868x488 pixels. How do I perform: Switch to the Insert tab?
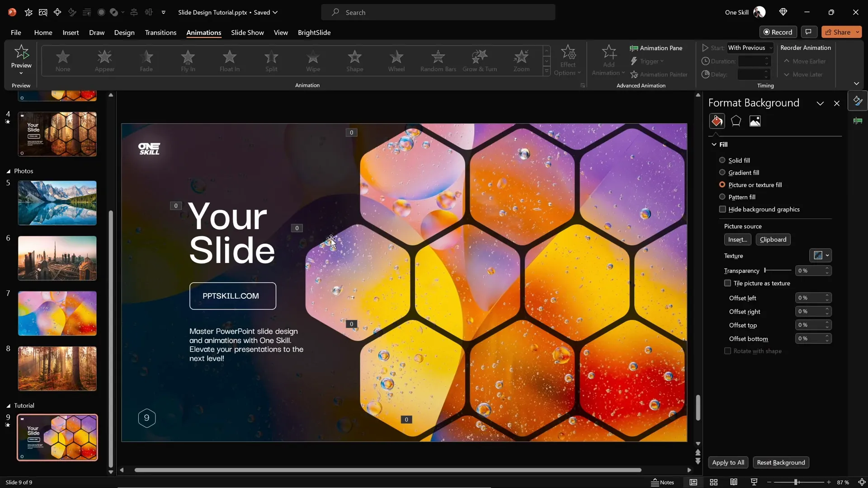tap(71, 33)
